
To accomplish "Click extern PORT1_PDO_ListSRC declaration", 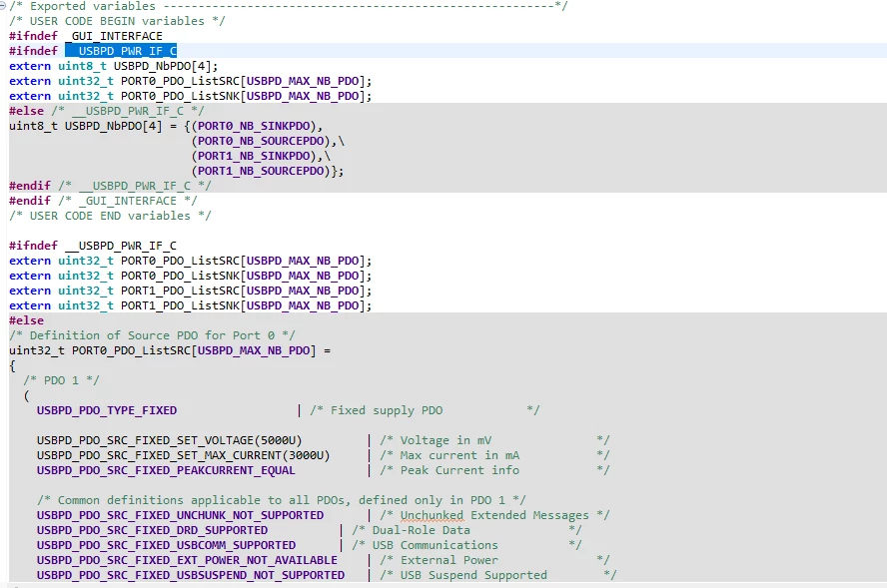I will point(191,291).
